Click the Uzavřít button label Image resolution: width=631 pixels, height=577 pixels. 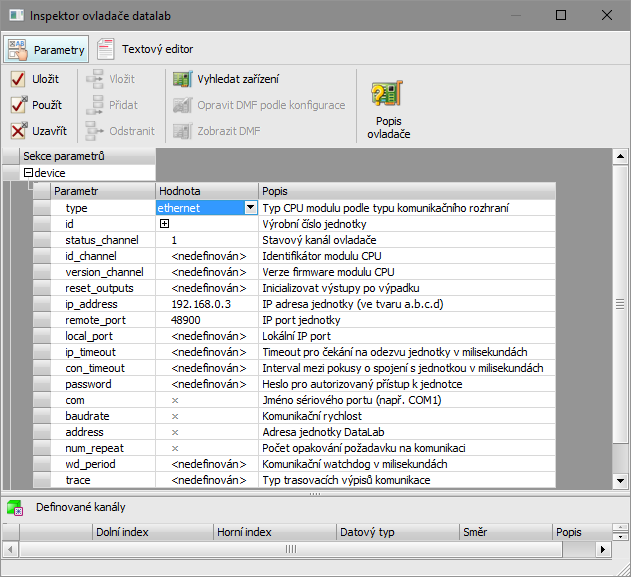coord(49,131)
